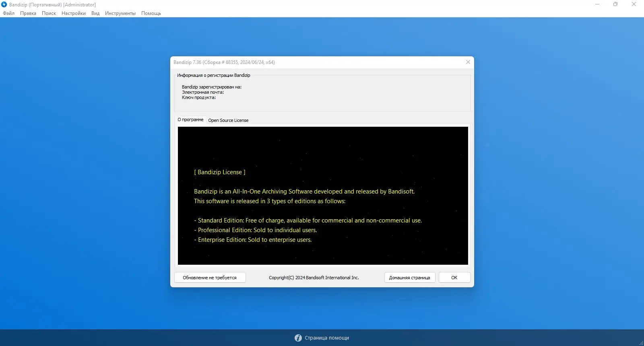Open the Вид menu

pyautogui.click(x=95, y=13)
